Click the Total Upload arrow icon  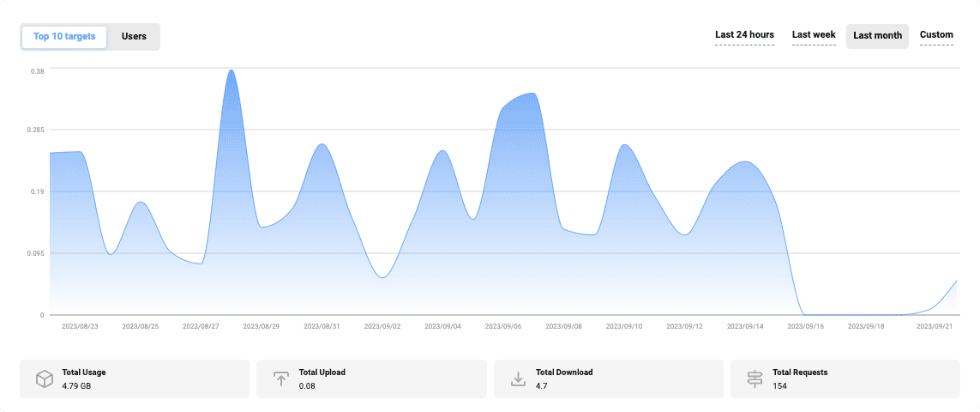tap(281, 379)
